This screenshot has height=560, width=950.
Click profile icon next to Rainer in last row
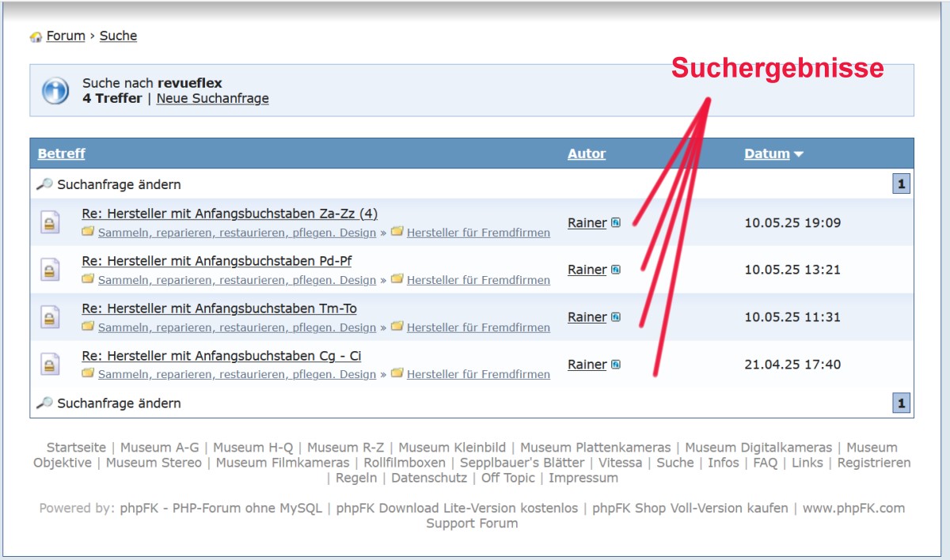(x=616, y=365)
